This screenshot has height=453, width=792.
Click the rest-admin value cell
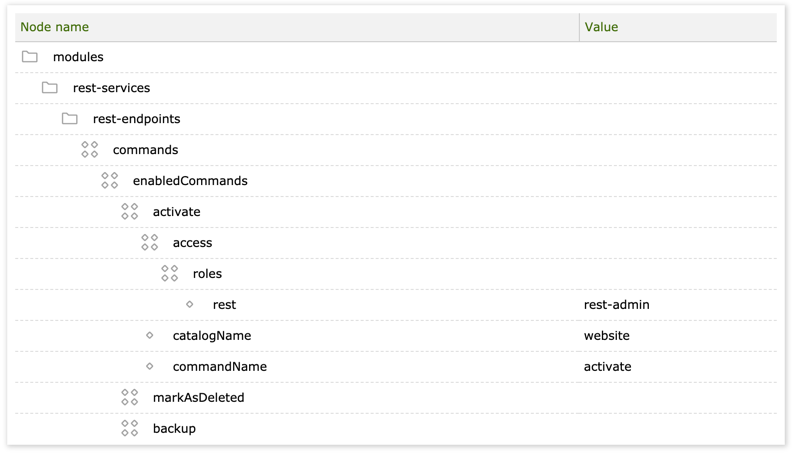(616, 305)
